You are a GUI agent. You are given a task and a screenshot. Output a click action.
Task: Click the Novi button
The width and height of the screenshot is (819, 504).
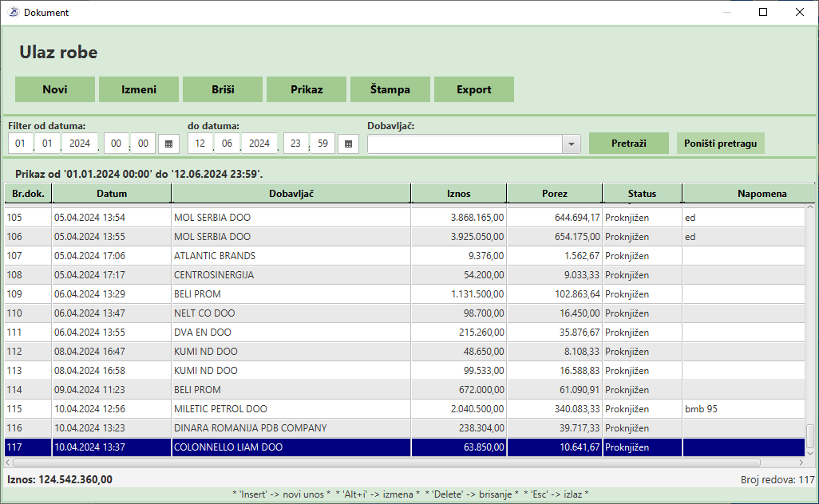click(55, 89)
